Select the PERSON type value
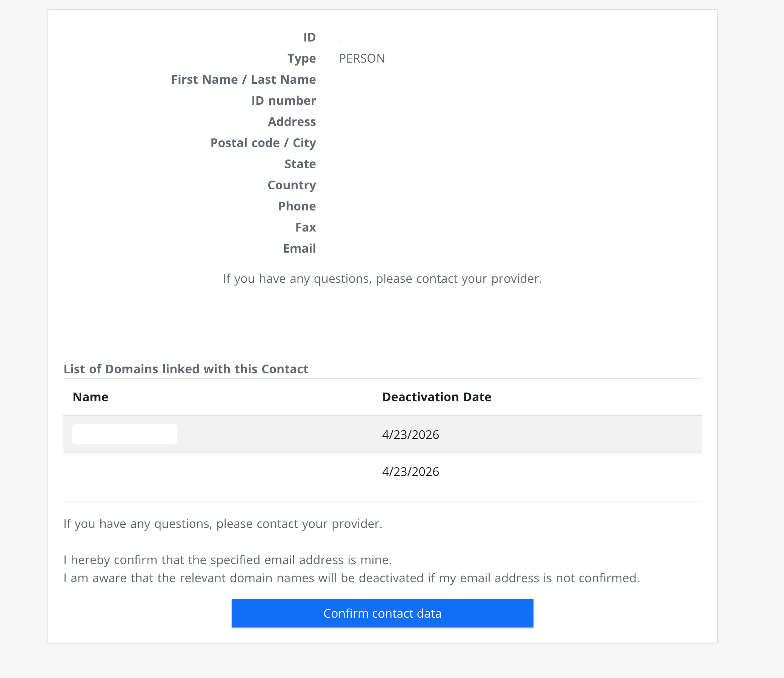The width and height of the screenshot is (784, 678). (x=361, y=58)
